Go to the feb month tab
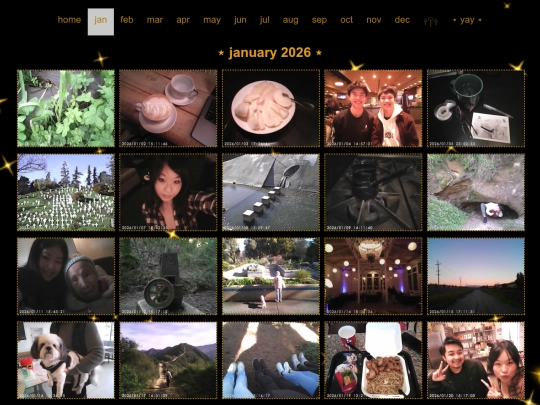540x405 pixels. pos(127,20)
